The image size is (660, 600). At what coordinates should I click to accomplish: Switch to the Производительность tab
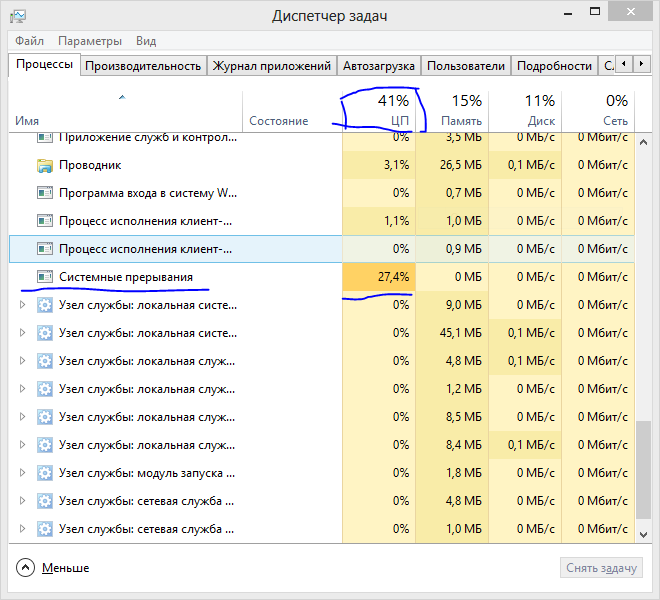pos(143,66)
